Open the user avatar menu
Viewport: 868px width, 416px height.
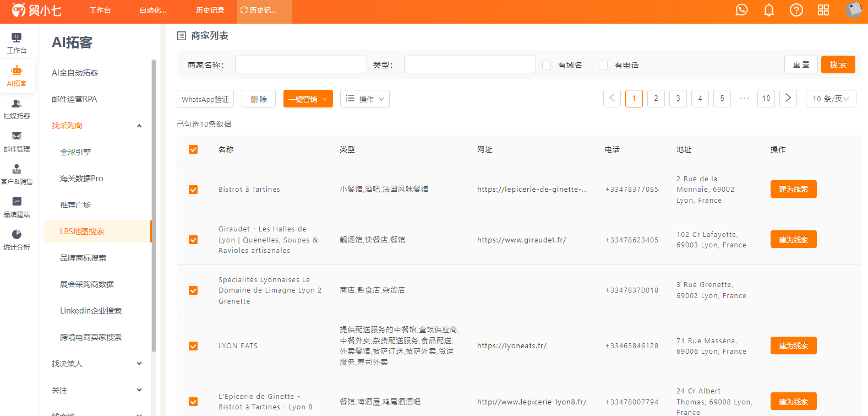(854, 9)
